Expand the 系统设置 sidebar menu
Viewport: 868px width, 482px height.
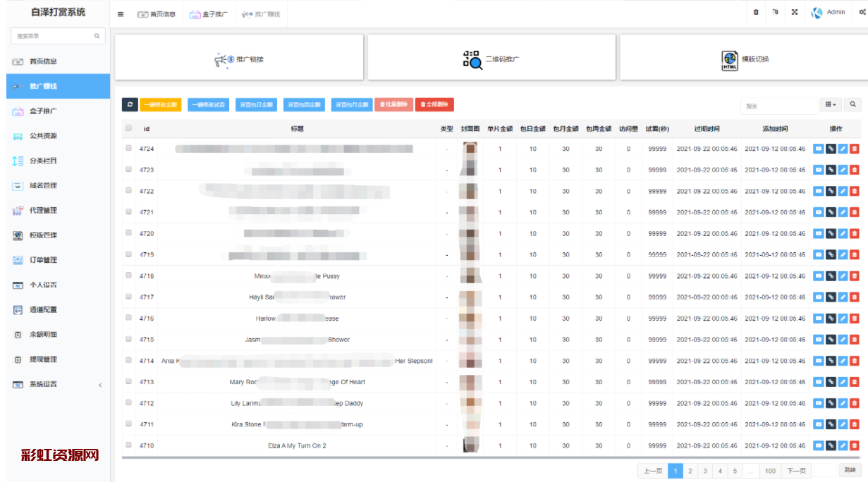(x=55, y=384)
